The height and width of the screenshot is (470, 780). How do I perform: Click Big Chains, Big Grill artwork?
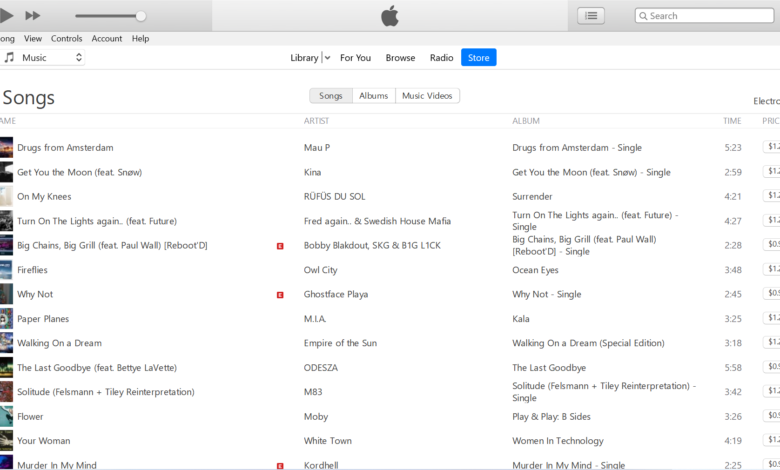[x=6, y=245]
